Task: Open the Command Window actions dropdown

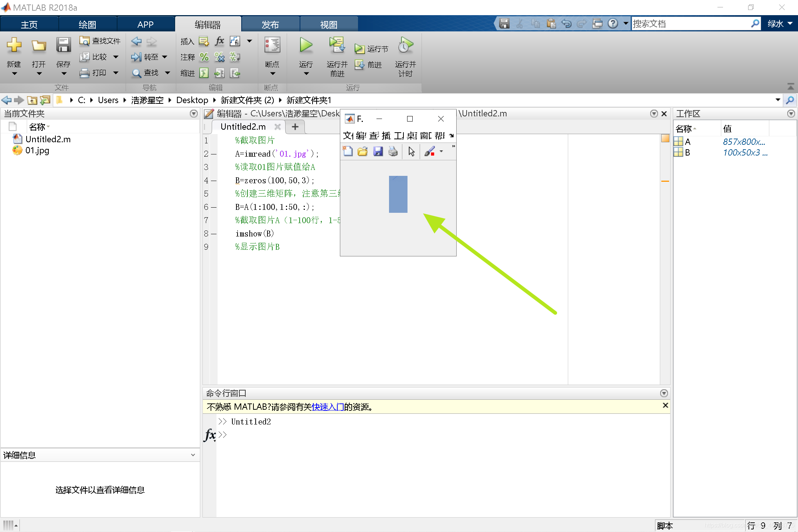Action: pyautogui.click(x=664, y=393)
